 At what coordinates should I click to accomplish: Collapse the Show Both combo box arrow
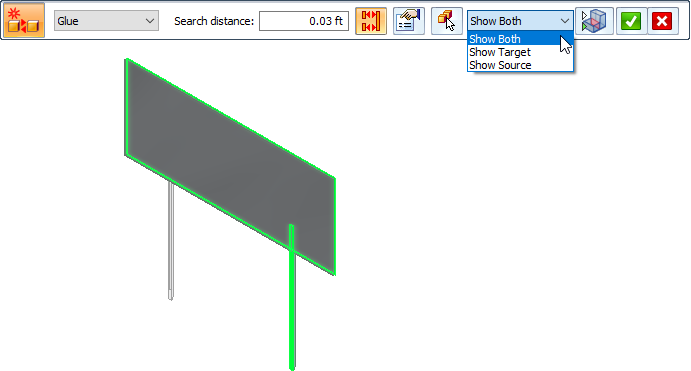(565, 21)
